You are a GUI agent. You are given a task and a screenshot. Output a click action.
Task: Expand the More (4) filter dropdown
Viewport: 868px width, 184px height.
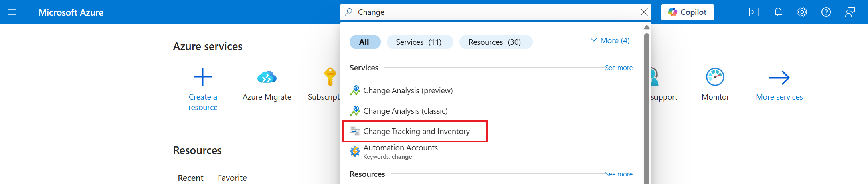[x=609, y=40]
